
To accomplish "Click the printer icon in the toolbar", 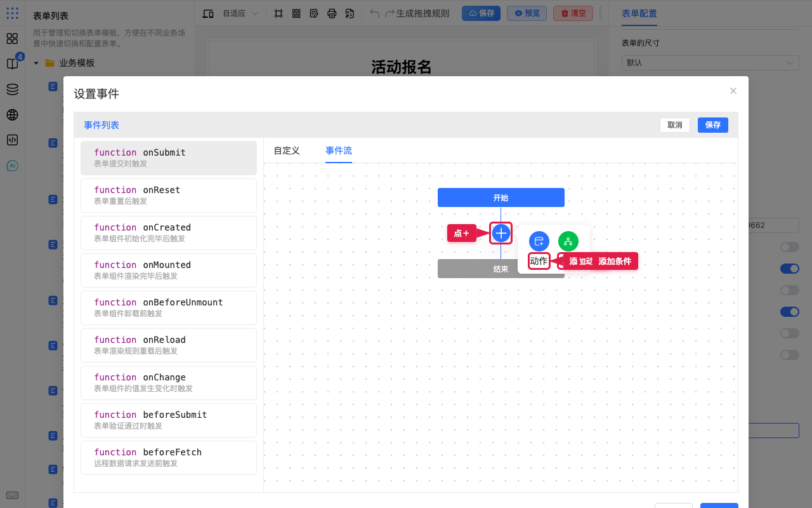I will [x=332, y=13].
